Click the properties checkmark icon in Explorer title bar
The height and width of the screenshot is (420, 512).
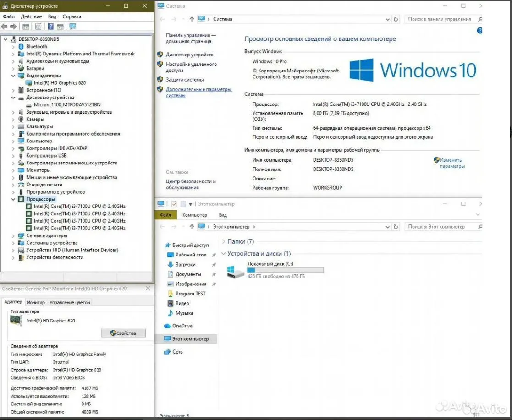point(174,204)
